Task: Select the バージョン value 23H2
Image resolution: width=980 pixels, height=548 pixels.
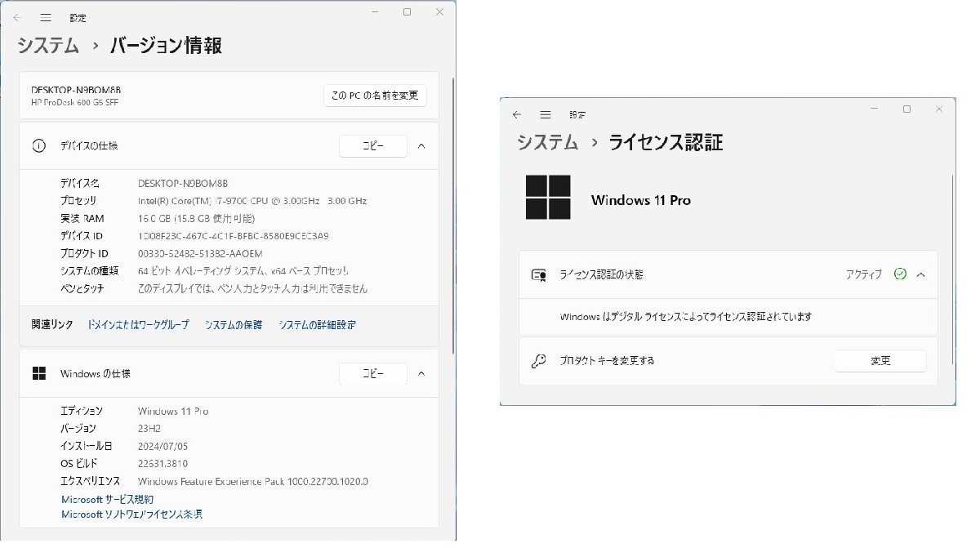Action: click(151, 429)
